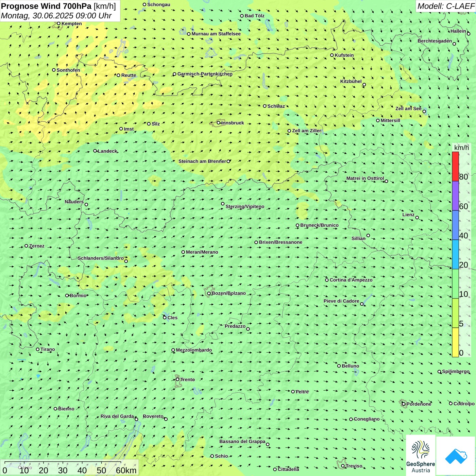Click the Cortina d'Ampezzo label
Viewport: 476px width, 476px height.
coord(351,280)
